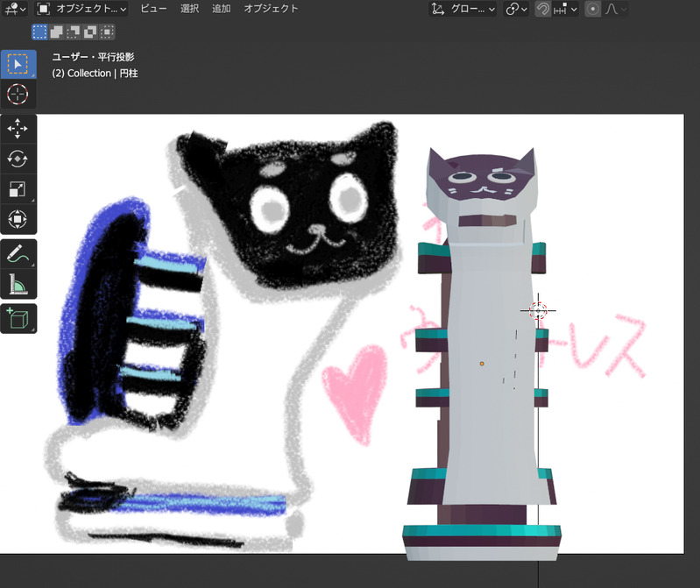Open the editor type dropdown
This screenshot has width=700, height=588.
[x=14, y=9]
